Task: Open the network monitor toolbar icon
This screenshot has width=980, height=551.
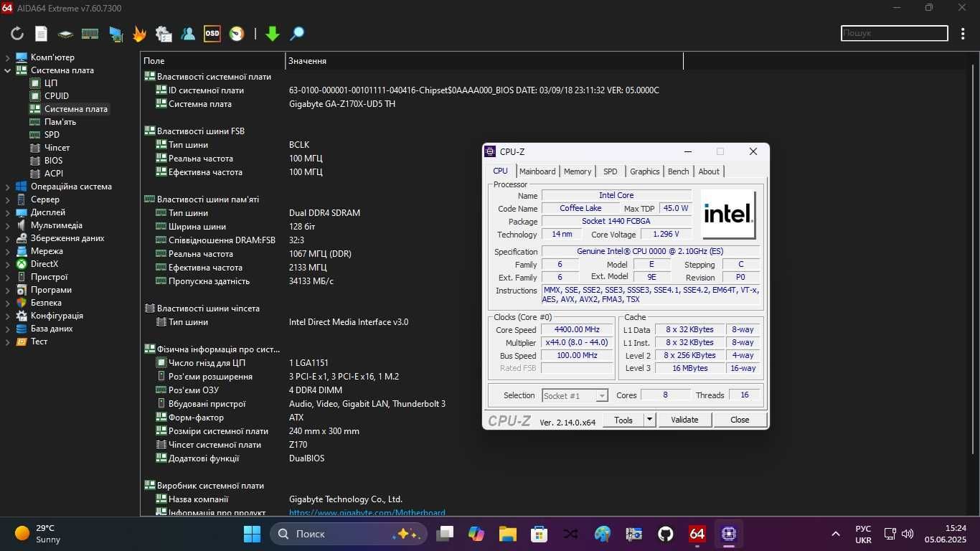Action: [x=115, y=33]
